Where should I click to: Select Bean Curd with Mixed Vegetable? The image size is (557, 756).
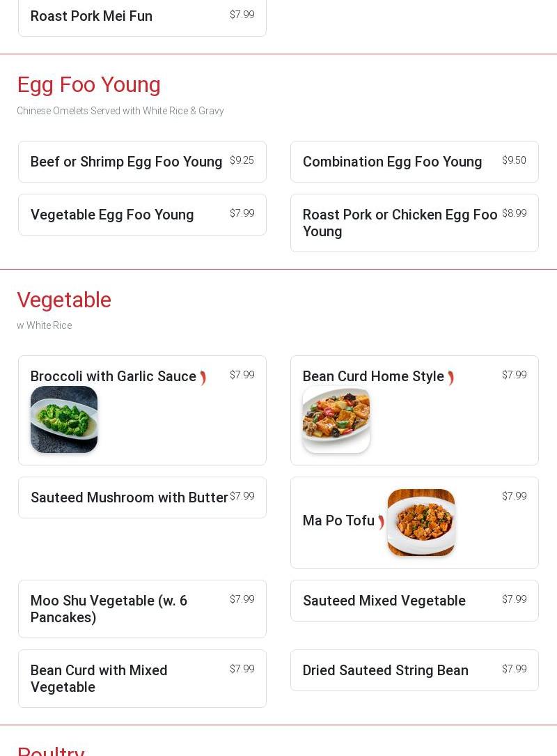click(x=99, y=679)
